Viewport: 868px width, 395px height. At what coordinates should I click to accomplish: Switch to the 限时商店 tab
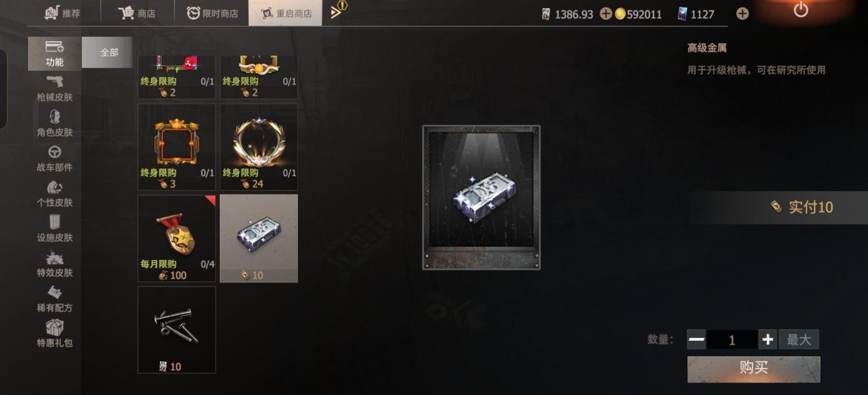pos(212,13)
